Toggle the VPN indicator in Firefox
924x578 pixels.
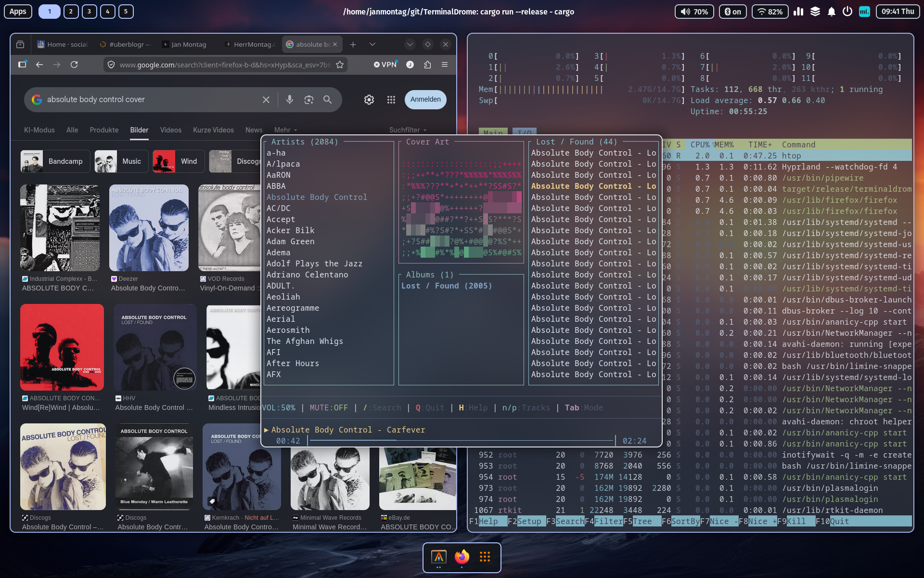coord(385,65)
